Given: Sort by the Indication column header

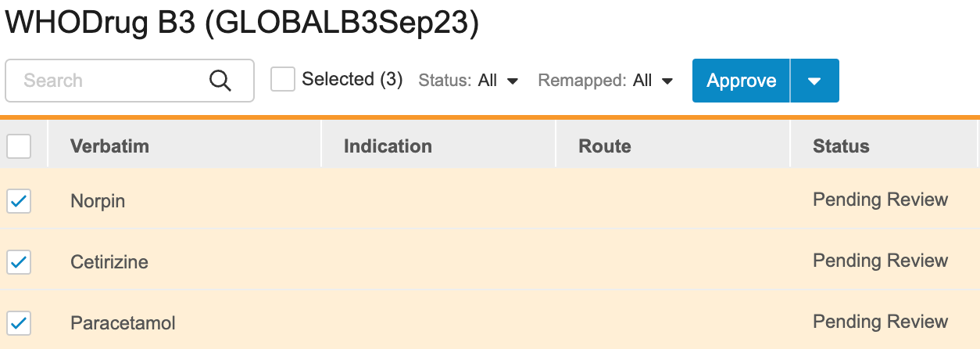Looking at the screenshot, I should coord(388,146).
